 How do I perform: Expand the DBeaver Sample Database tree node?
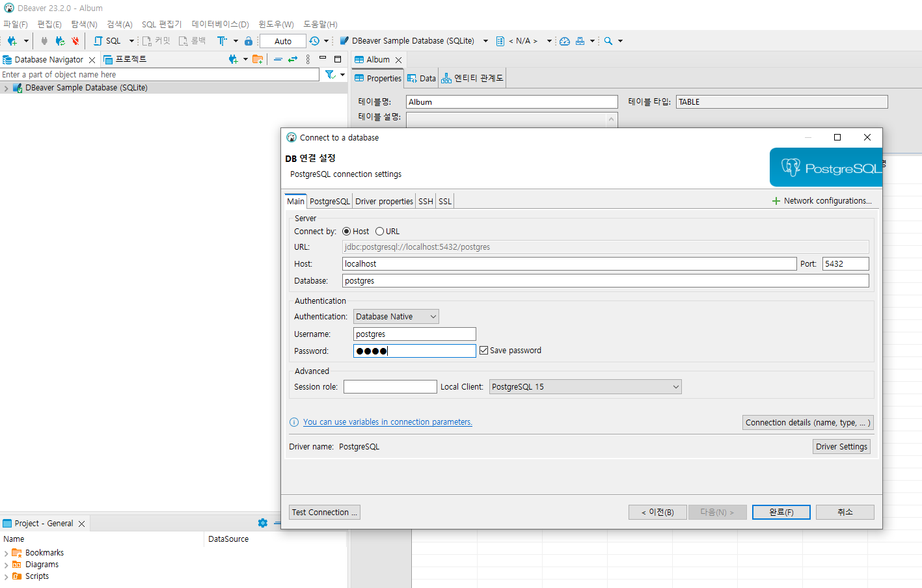pos(7,88)
